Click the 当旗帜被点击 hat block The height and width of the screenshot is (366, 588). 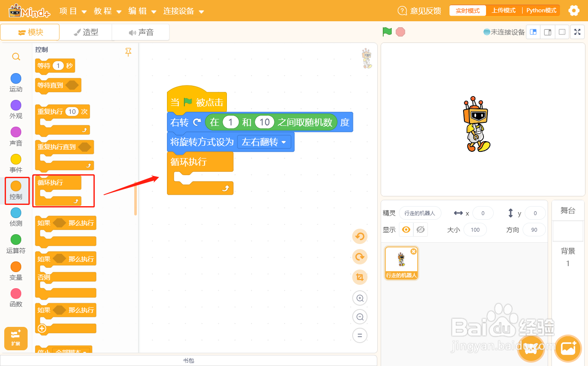coord(197,102)
